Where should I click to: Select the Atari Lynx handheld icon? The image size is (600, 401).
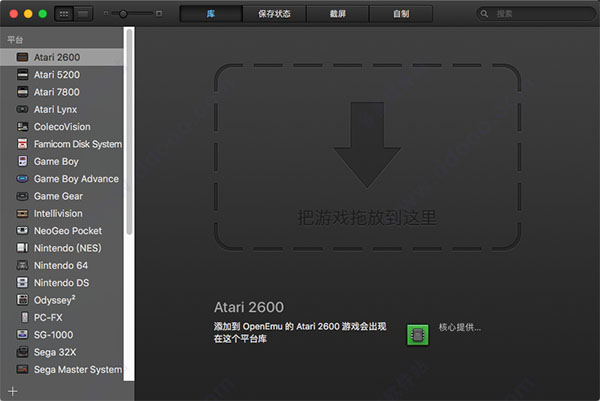[x=23, y=109]
